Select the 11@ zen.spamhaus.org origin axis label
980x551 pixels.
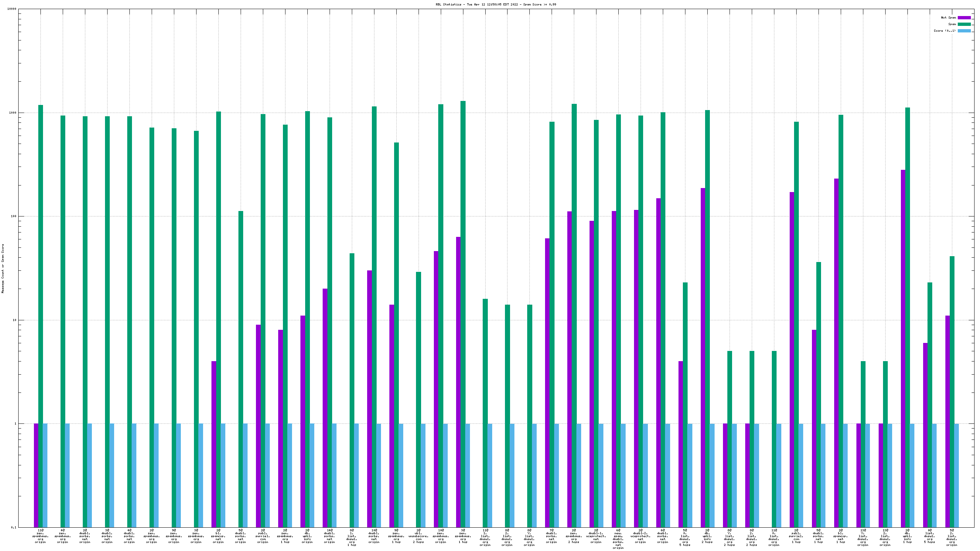pyautogui.click(x=40, y=536)
